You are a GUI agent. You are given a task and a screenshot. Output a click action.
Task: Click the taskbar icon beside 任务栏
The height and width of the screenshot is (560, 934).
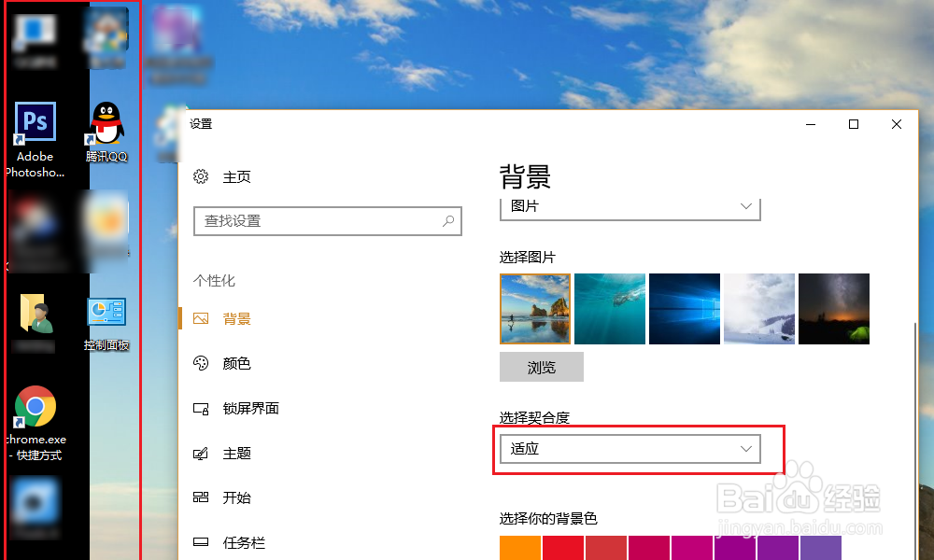[x=201, y=541]
